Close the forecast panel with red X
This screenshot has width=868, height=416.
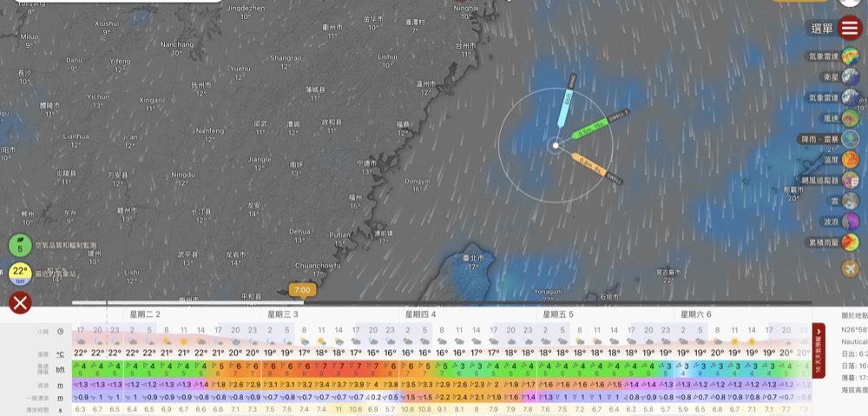(x=20, y=303)
